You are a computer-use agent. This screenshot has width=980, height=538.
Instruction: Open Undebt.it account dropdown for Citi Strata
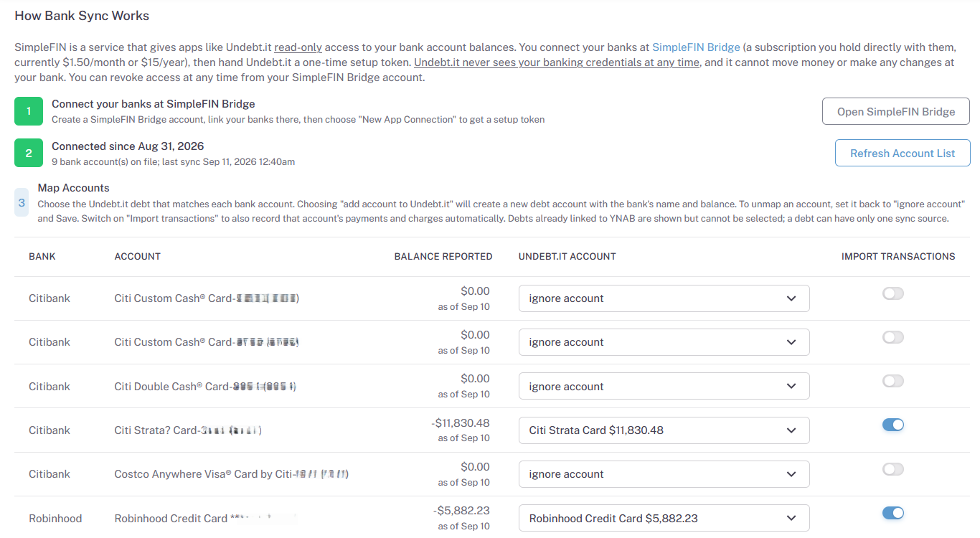coord(664,430)
